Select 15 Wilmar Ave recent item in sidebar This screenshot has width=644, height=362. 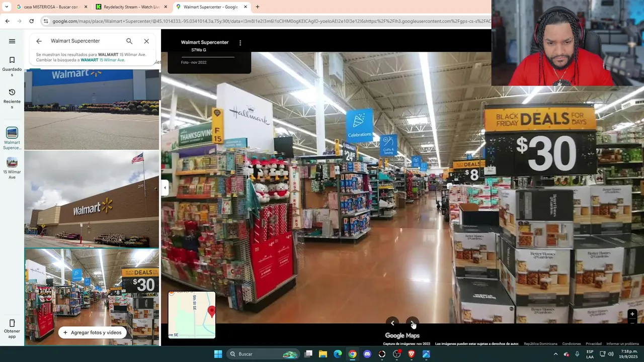(x=12, y=168)
